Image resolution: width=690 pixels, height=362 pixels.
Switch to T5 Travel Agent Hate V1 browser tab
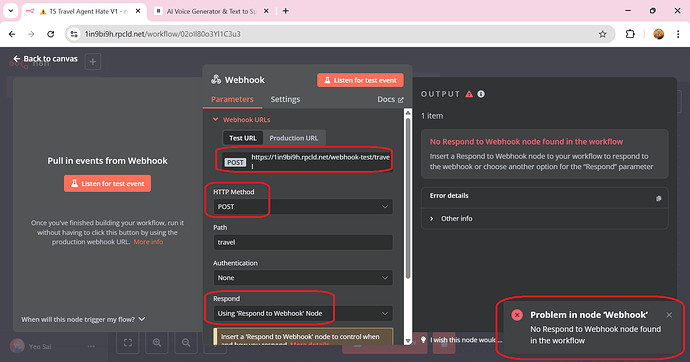[84, 11]
